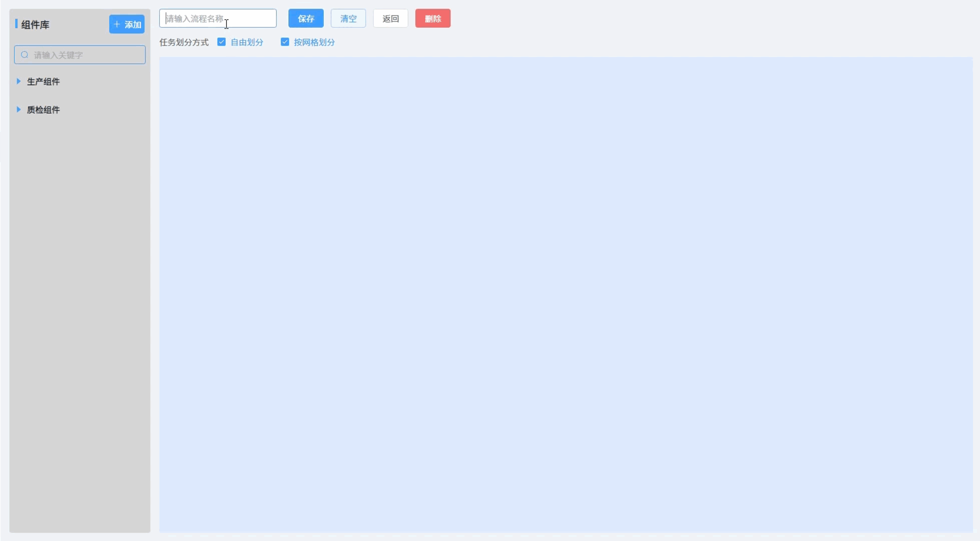Screen dimensions: 980x541
Task: Focus the 请输入流程名称 input field
Action: pyautogui.click(x=218, y=19)
